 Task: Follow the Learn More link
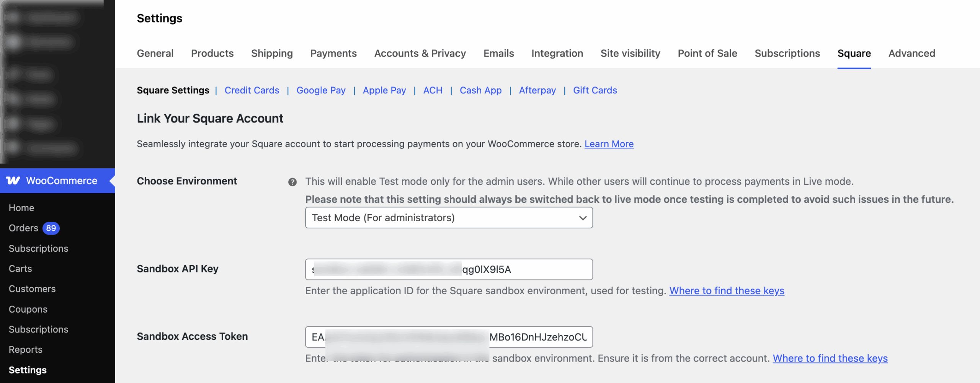click(609, 144)
